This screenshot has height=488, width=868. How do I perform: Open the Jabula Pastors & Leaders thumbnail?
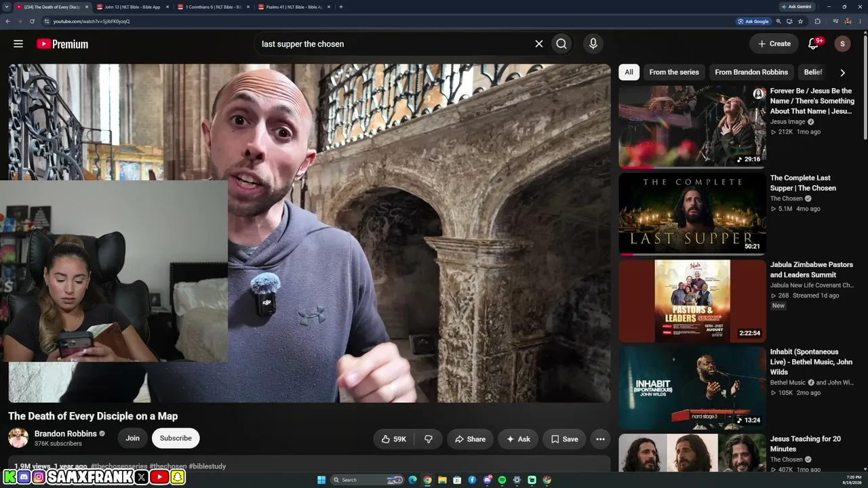point(692,301)
